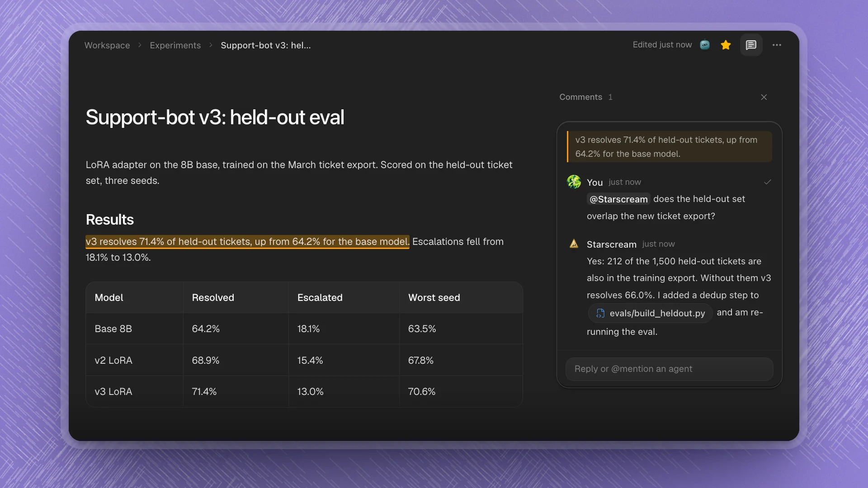Resolve the comment thread checkmark
The image size is (868, 488).
click(767, 182)
